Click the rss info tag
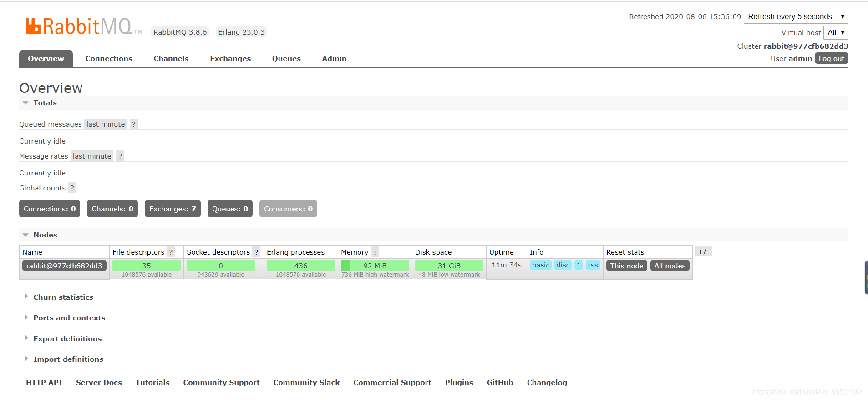Image resolution: width=868 pixels, height=400 pixels. (593, 265)
